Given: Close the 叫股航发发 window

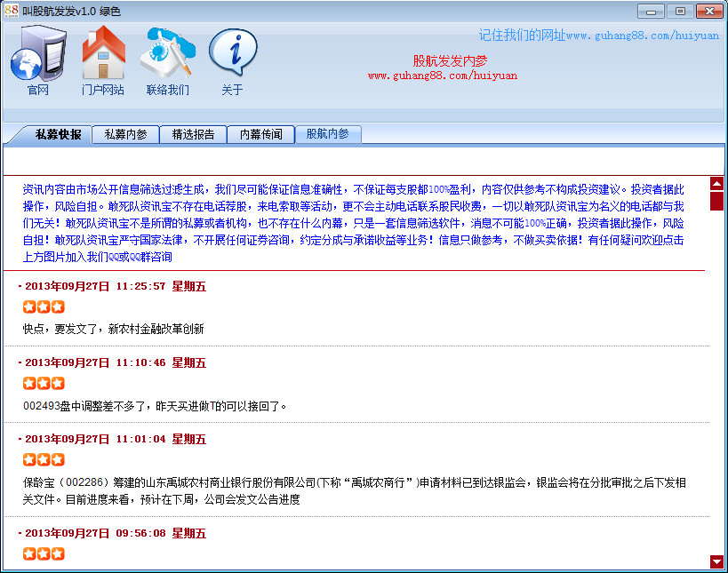Looking at the screenshot, I should 710,12.
